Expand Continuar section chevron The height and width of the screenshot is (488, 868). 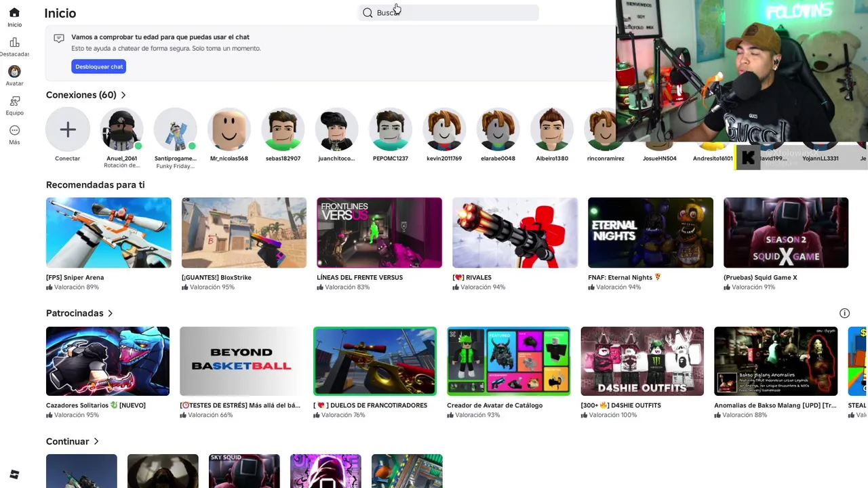pos(96,441)
